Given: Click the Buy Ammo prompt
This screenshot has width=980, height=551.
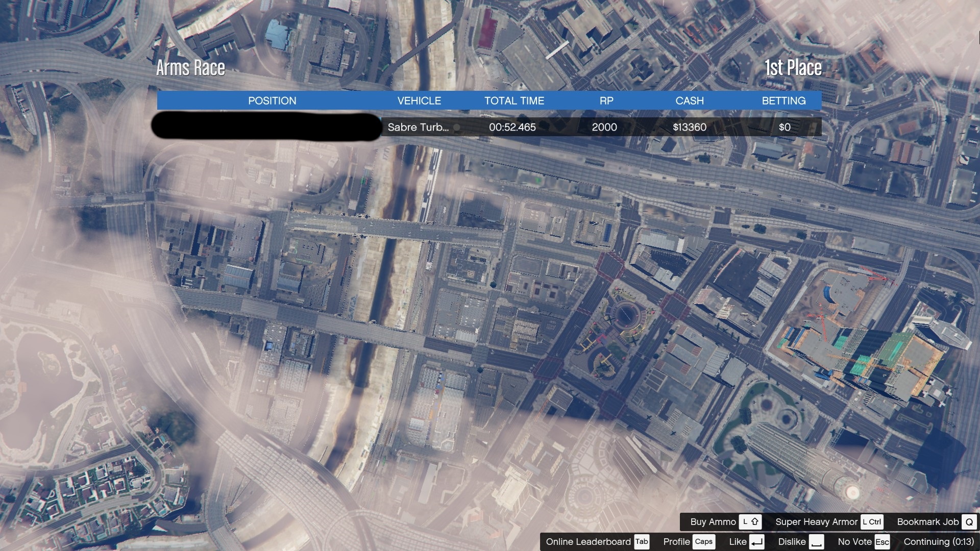Looking at the screenshot, I should coord(713,521).
